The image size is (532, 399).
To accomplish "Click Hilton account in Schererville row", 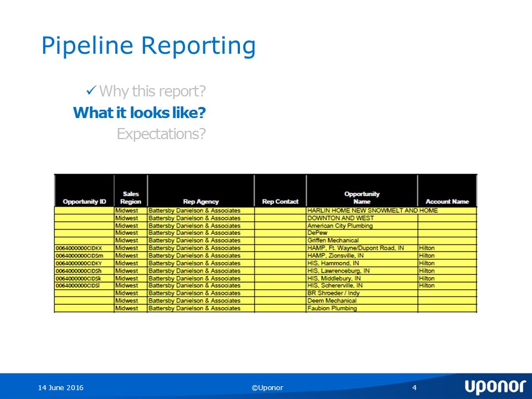I will click(x=447, y=286).
